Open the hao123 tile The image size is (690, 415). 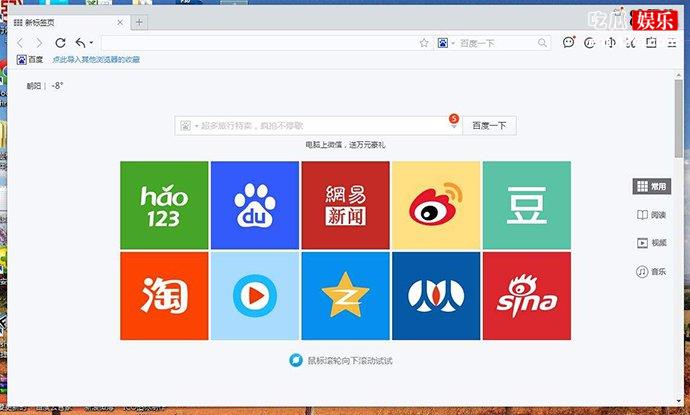[x=164, y=205]
